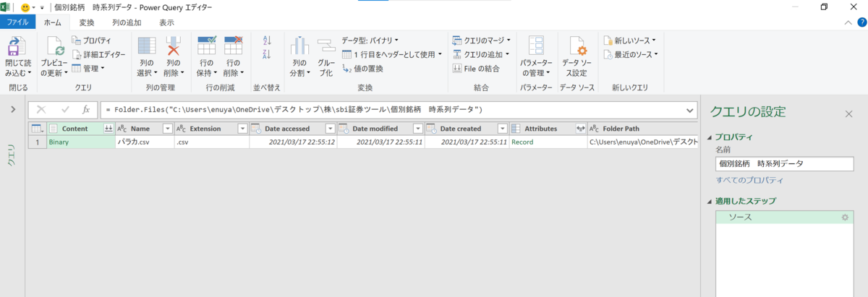Open the Date modified column filter dropdown
Viewport: 868px width, 297px height.
[x=417, y=129]
